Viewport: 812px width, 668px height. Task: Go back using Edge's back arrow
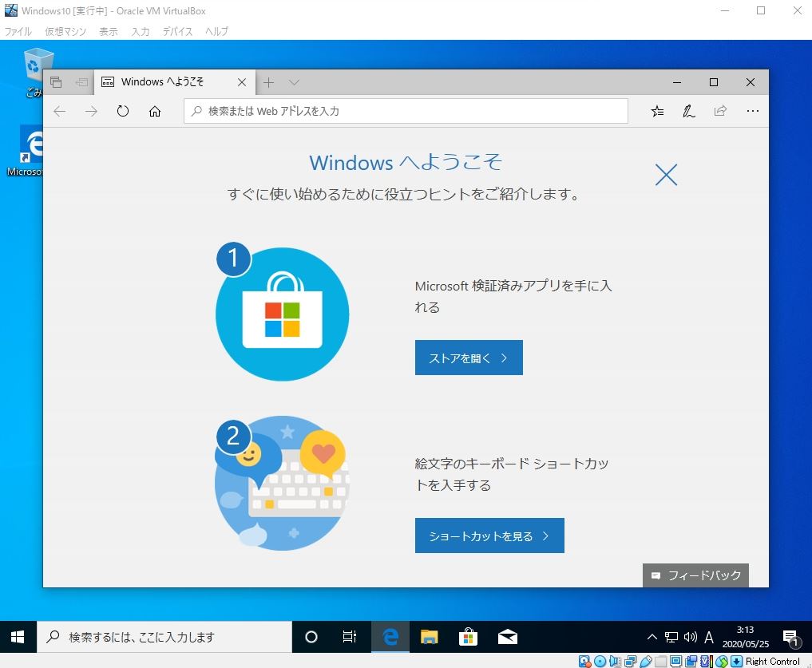pos(60,111)
